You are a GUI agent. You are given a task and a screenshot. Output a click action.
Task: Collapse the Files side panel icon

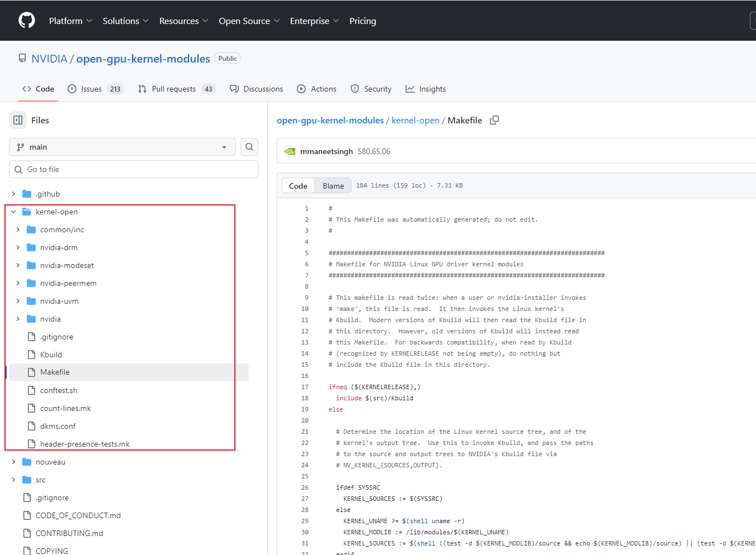(x=18, y=120)
